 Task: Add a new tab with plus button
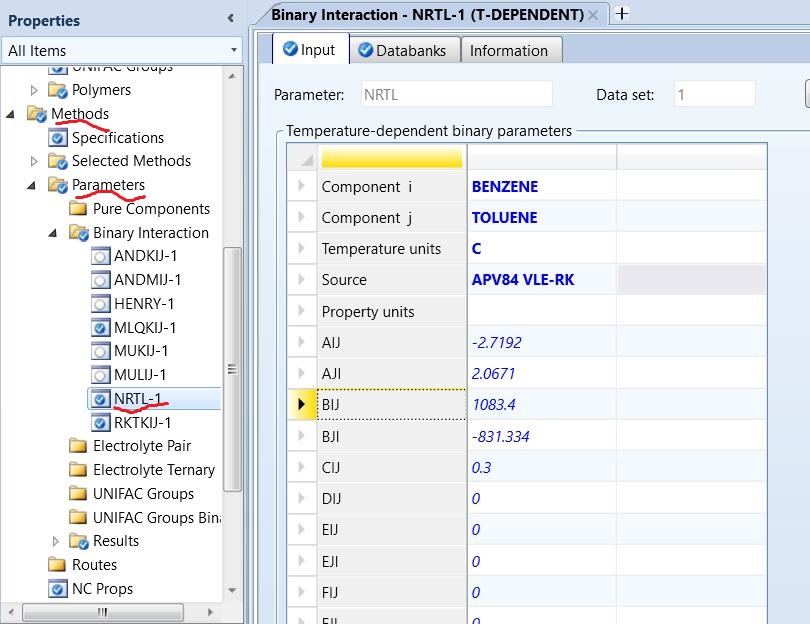[622, 14]
